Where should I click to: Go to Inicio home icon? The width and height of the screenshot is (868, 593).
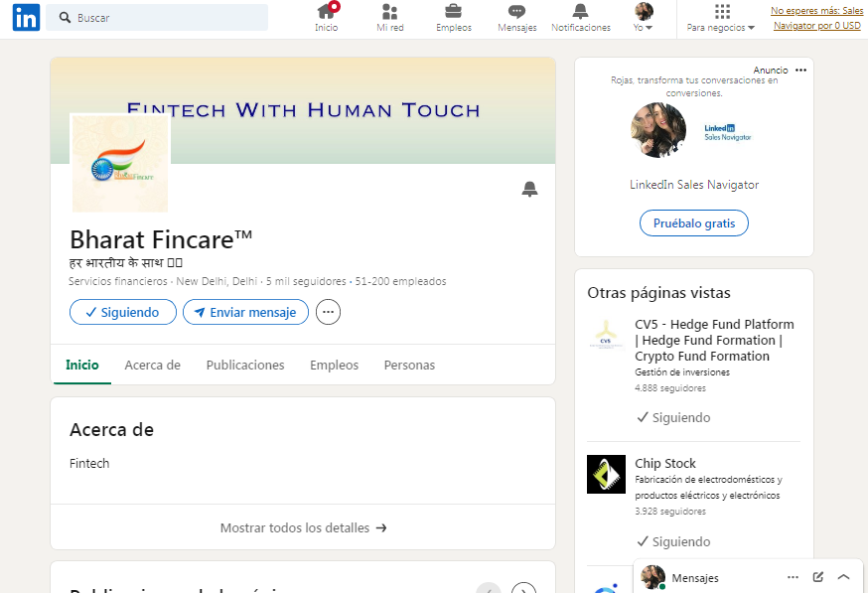click(x=326, y=17)
